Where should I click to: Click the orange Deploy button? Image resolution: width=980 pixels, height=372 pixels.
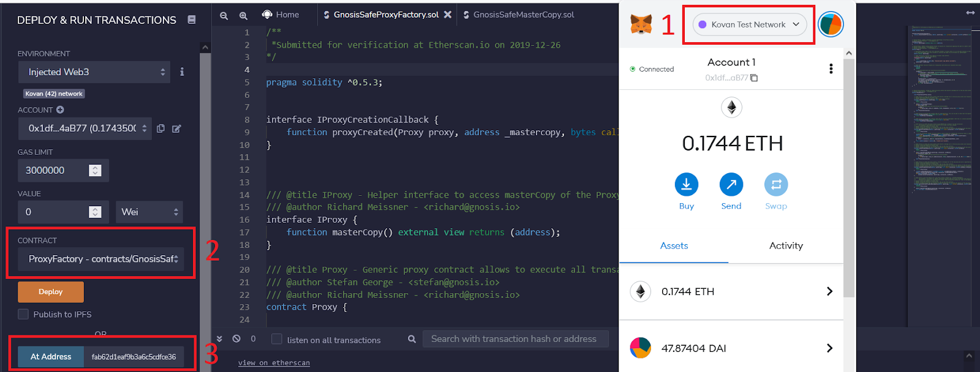(x=51, y=292)
